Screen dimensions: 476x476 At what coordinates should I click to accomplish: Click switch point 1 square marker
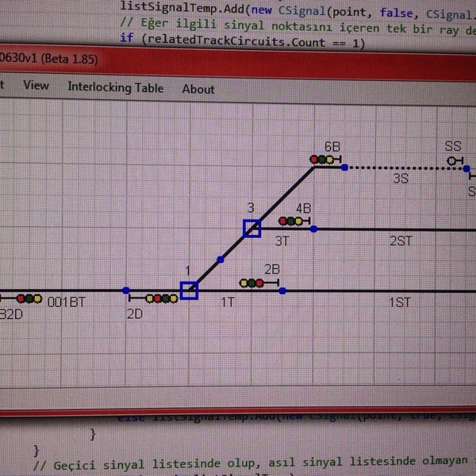(x=189, y=291)
